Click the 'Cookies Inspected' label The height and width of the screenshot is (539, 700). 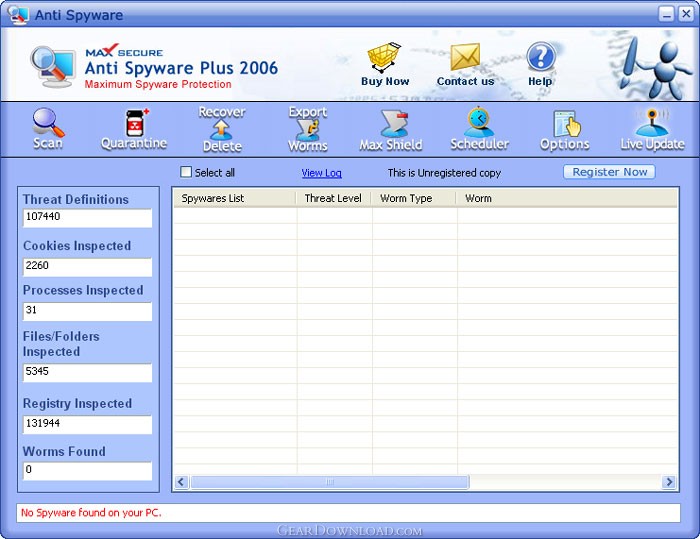tap(77, 246)
